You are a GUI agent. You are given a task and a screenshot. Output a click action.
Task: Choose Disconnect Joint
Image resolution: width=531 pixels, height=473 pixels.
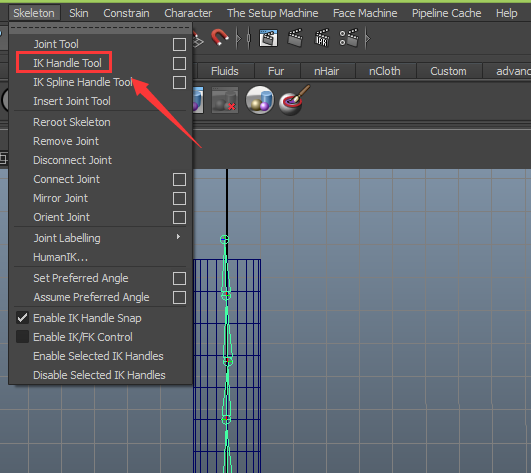(72, 160)
